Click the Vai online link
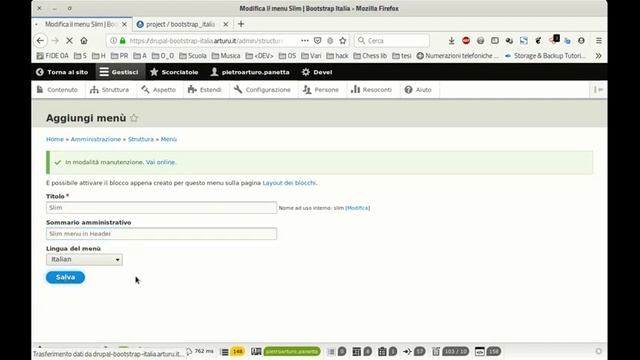This screenshot has height=360, width=640. [x=160, y=162]
